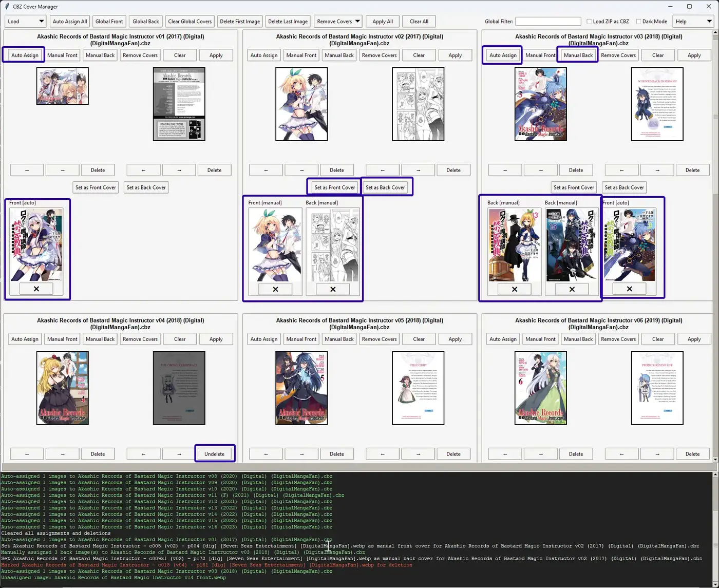The width and height of the screenshot is (719, 588).
Task: Click left arrow under v06 last image
Action: point(621,454)
